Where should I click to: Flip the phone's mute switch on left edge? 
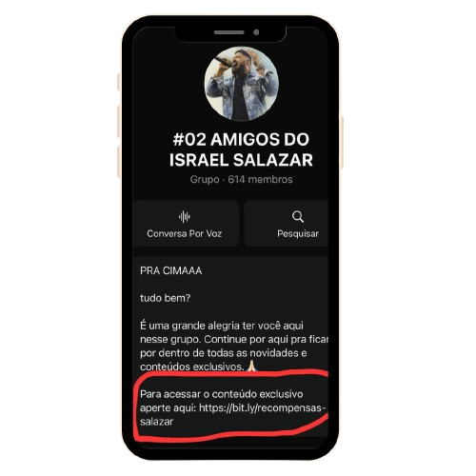(x=119, y=82)
